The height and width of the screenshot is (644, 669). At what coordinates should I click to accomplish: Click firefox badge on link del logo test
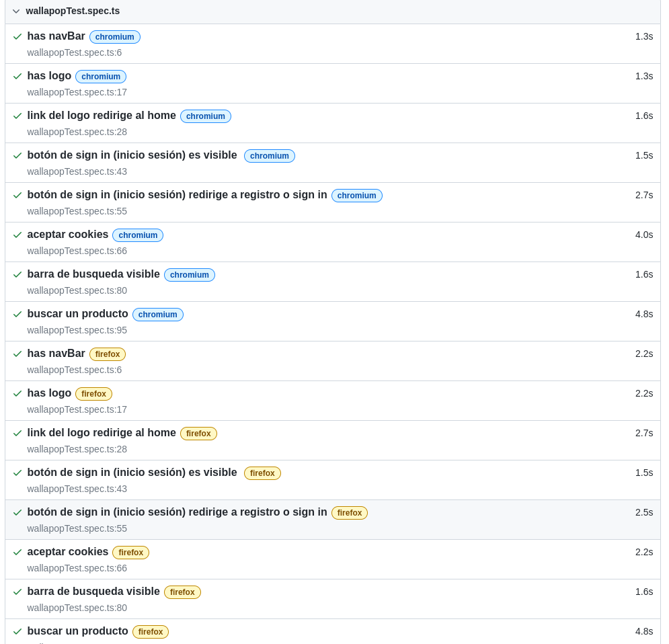click(x=198, y=434)
